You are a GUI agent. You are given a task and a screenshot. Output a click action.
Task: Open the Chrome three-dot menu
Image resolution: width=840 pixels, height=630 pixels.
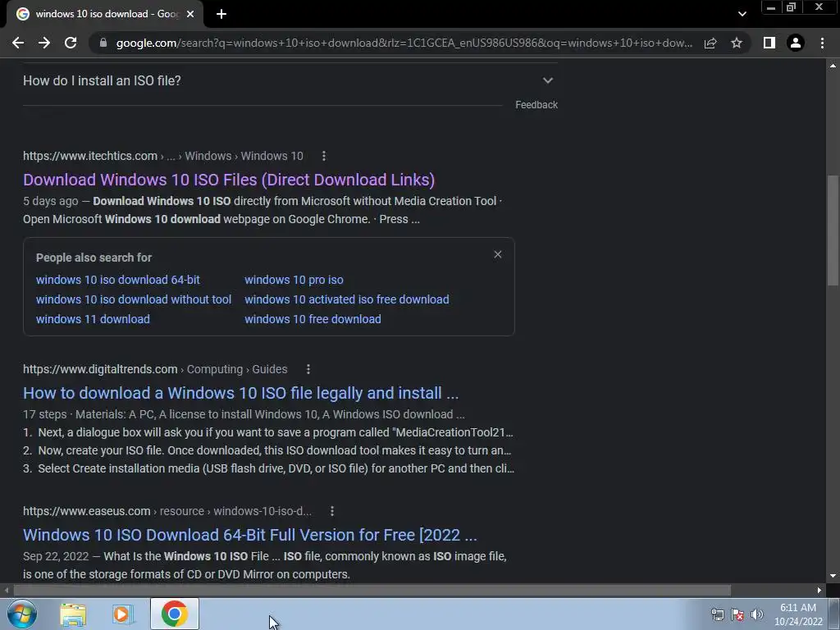click(822, 43)
